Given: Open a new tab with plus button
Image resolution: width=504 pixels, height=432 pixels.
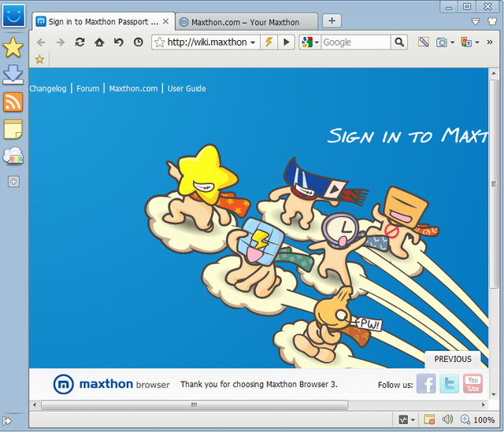Looking at the screenshot, I should pos(332,21).
